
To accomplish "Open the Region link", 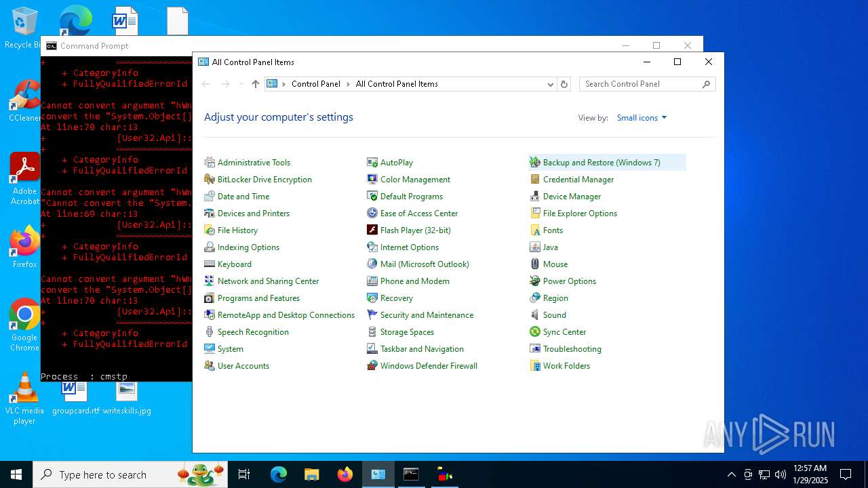I will 555,298.
